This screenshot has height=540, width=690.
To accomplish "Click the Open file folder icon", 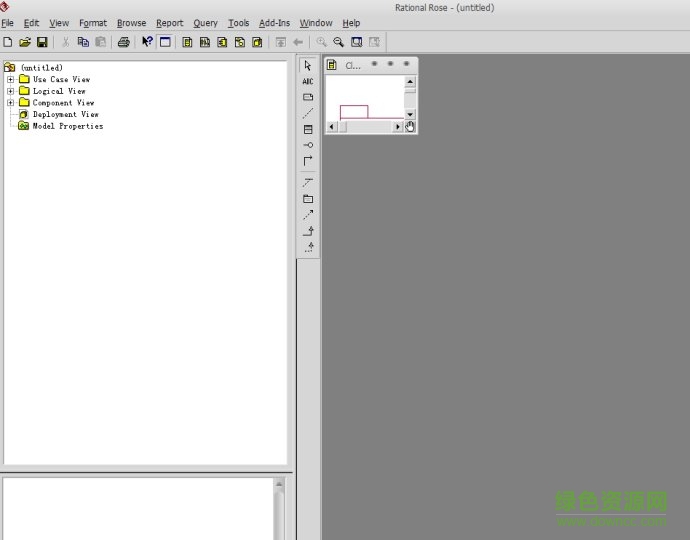I will click(x=25, y=42).
